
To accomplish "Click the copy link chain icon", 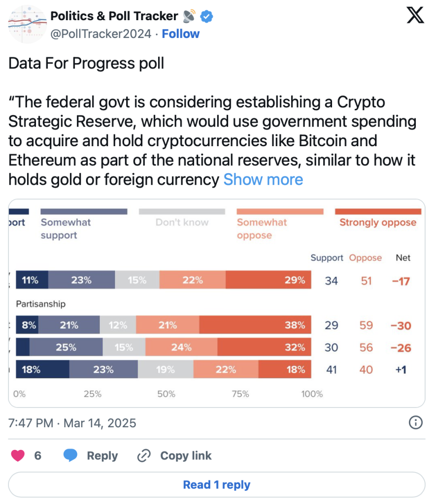I will 144,456.
